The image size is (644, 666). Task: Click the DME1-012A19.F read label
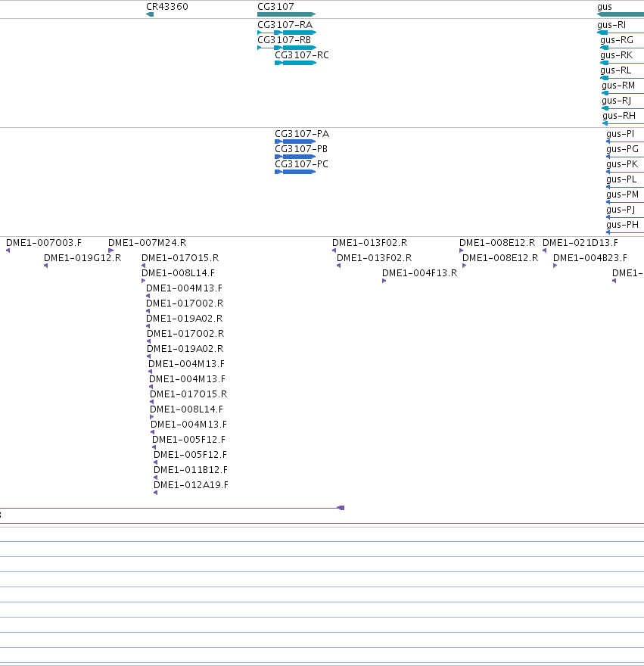(191, 485)
